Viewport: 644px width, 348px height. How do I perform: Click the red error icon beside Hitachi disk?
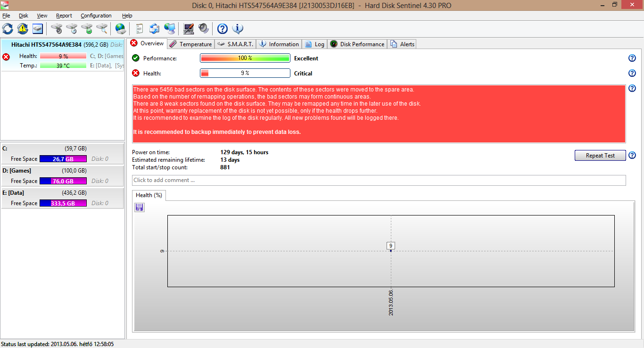[x=6, y=57]
